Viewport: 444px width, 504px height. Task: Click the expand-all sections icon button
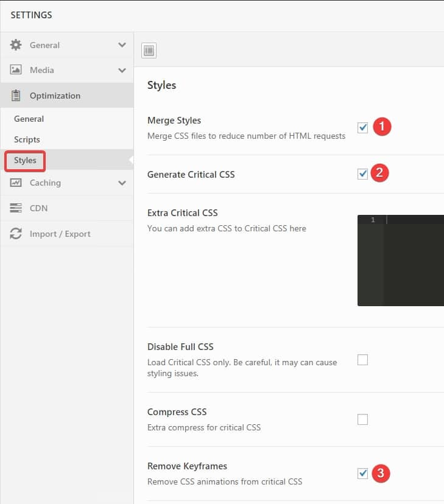pyautogui.click(x=149, y=51)
